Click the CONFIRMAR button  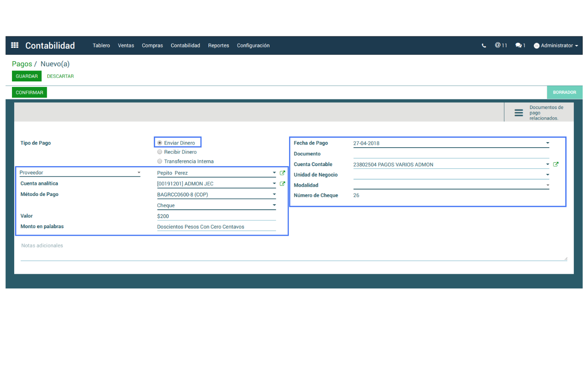point(29,92)
